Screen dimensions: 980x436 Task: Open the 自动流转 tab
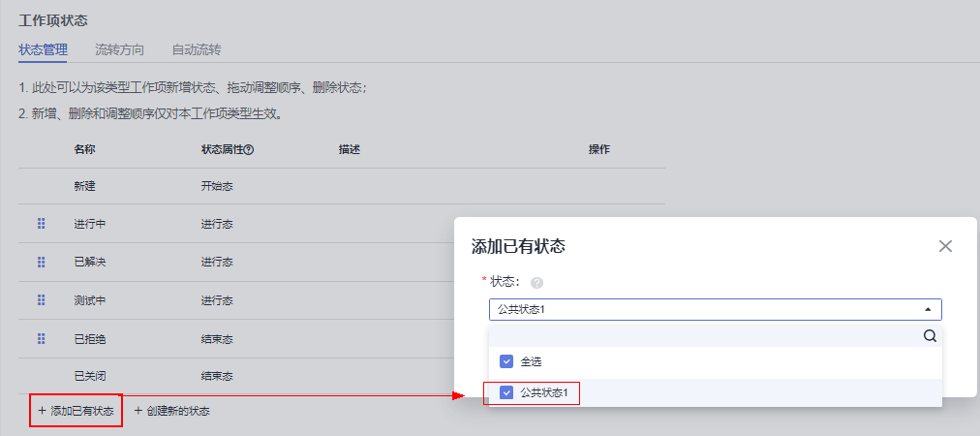196,49
